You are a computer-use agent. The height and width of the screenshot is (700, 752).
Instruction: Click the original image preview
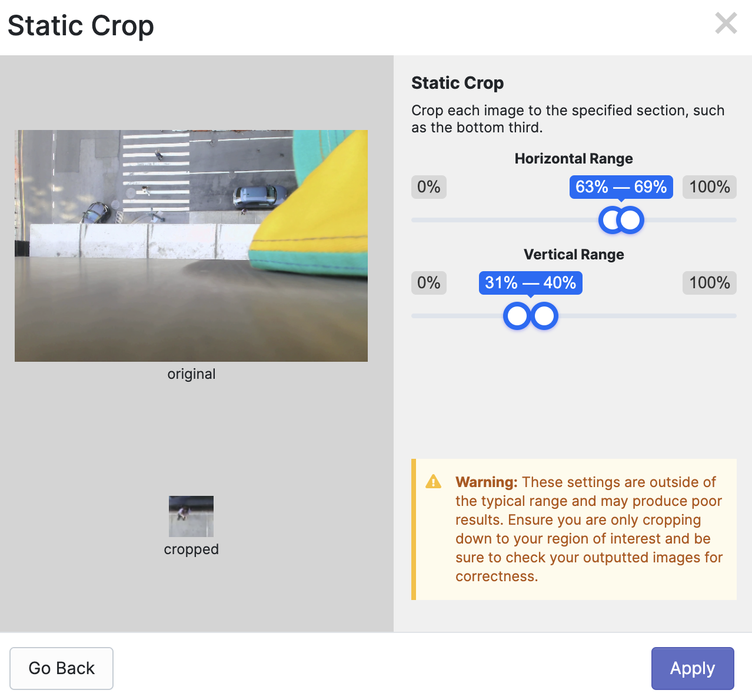click(191, 246)
